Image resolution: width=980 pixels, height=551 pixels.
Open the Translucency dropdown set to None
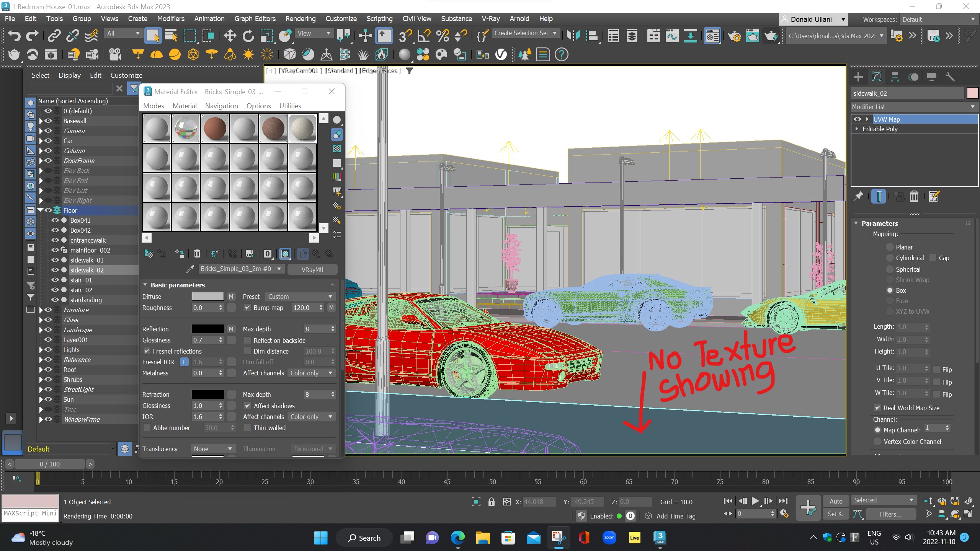pyautogui.click(x=213, y=448)
